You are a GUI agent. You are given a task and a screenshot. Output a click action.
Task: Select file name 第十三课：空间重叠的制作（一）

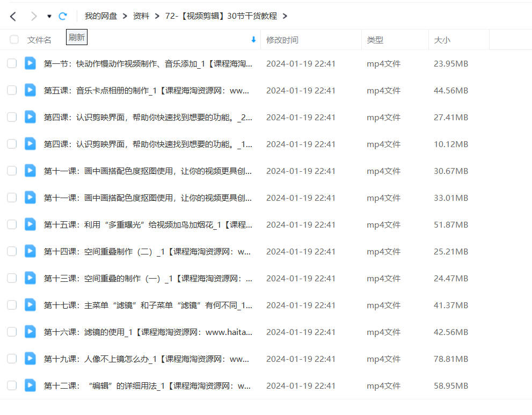(x=148, y=279)
